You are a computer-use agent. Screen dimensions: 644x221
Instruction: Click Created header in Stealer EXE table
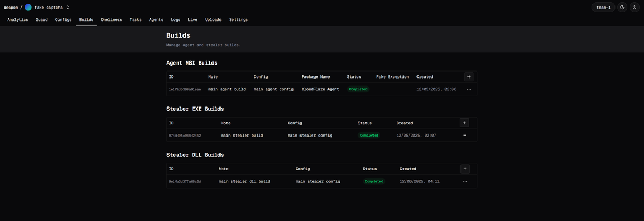(x=405, y=123)
